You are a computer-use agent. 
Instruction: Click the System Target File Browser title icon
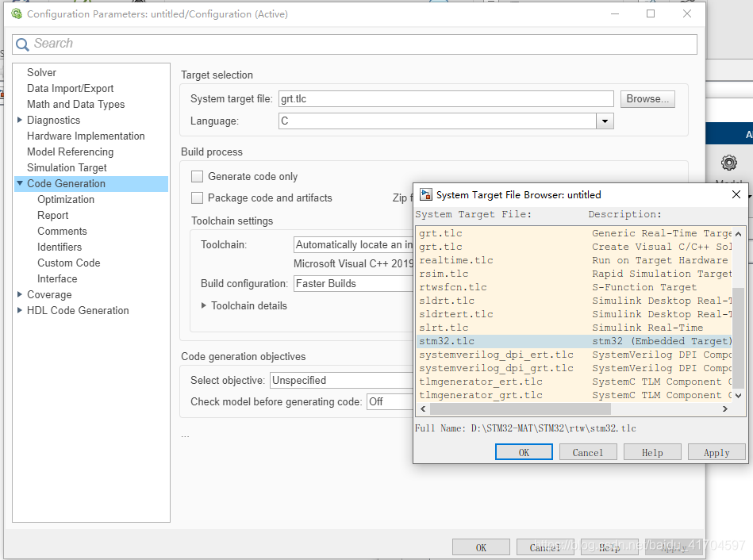pyautogui.click(x=426, y=194)
